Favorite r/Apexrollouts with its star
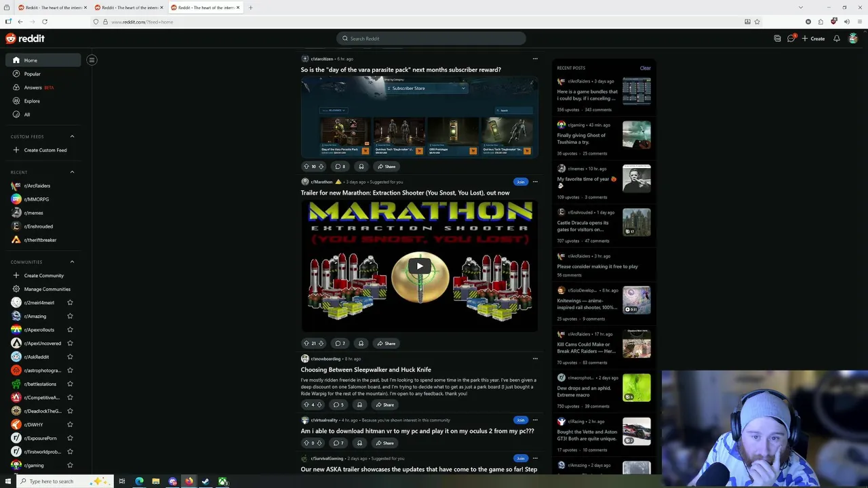868x488 pixels. point(70,330)
